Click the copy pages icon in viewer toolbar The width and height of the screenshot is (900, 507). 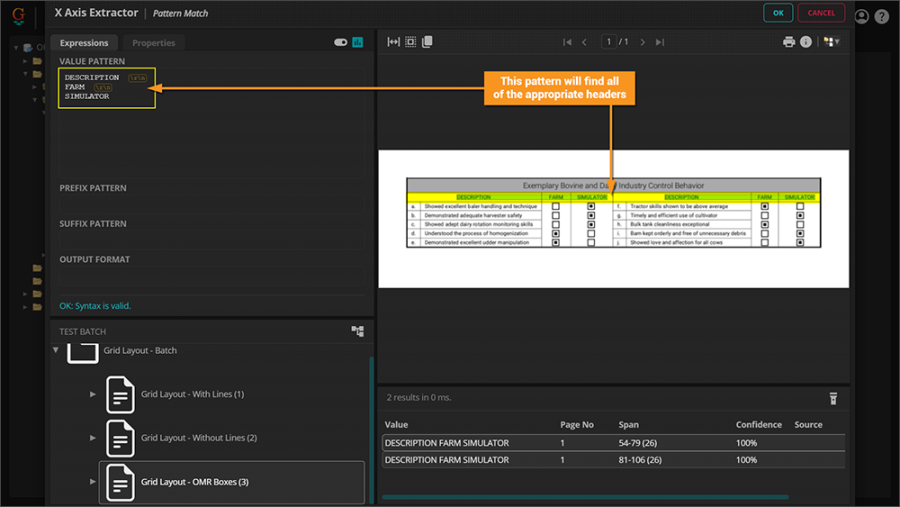click(x=427, y=42)
